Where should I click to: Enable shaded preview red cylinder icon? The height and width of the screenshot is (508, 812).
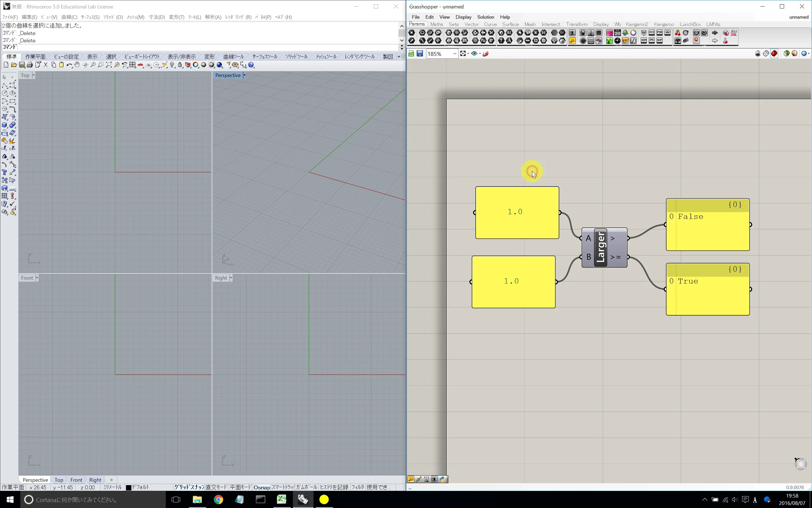(x=774, y=54)
